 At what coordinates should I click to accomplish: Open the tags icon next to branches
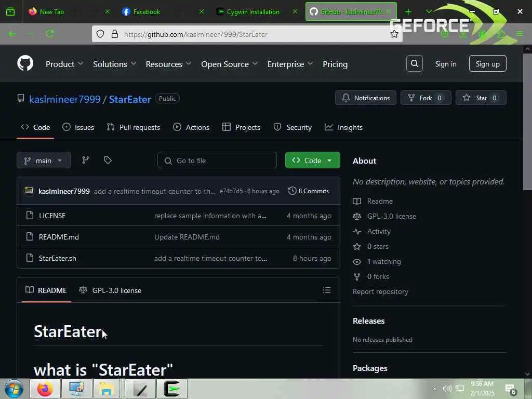coord(108,160)
